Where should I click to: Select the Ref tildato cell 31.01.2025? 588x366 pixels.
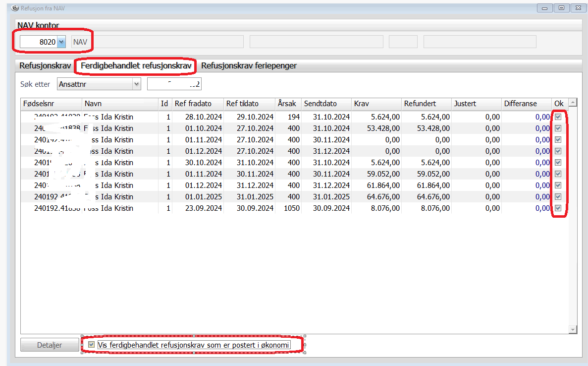click(x=255, y=197)
